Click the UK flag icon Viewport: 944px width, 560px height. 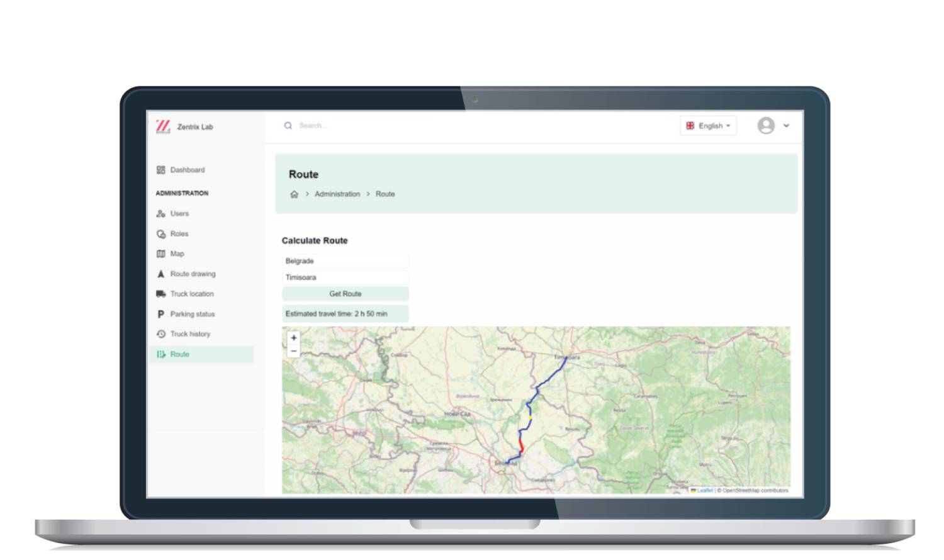point(690,126)
